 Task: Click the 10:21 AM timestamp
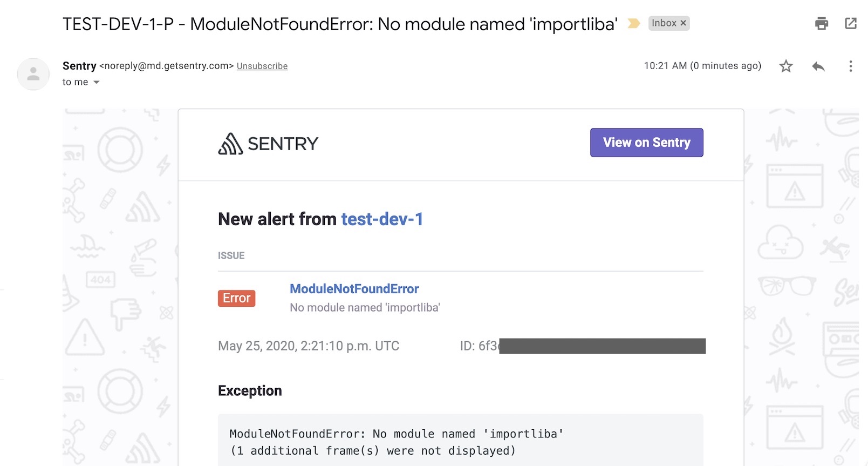tap(702, 66)
